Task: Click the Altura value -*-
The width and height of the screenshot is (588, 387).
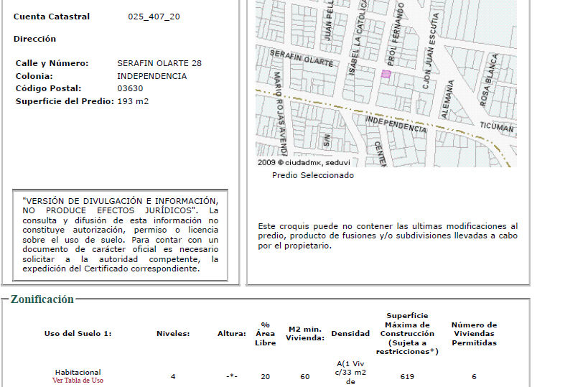Action: tap(232, 376)
